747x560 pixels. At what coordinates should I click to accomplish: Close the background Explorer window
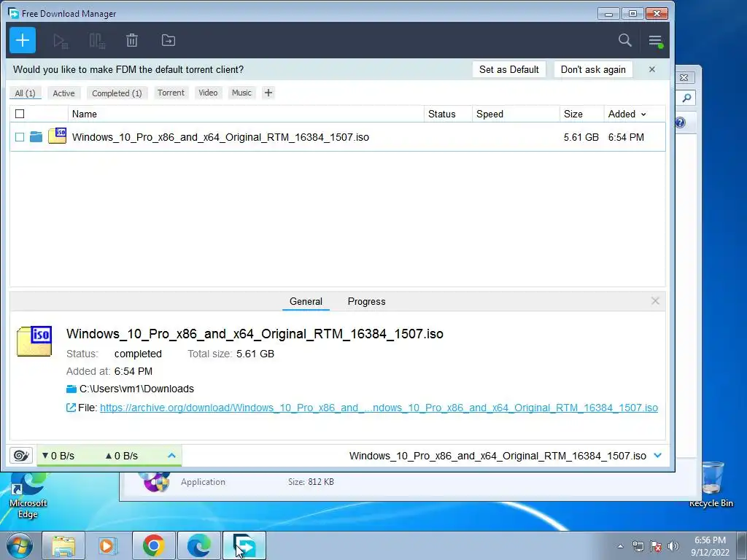[684, 77]
